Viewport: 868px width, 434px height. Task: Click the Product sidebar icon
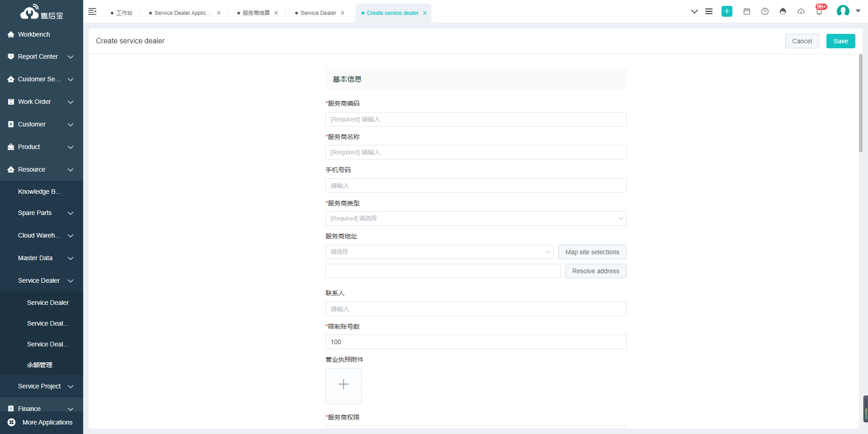click(11, 147)
